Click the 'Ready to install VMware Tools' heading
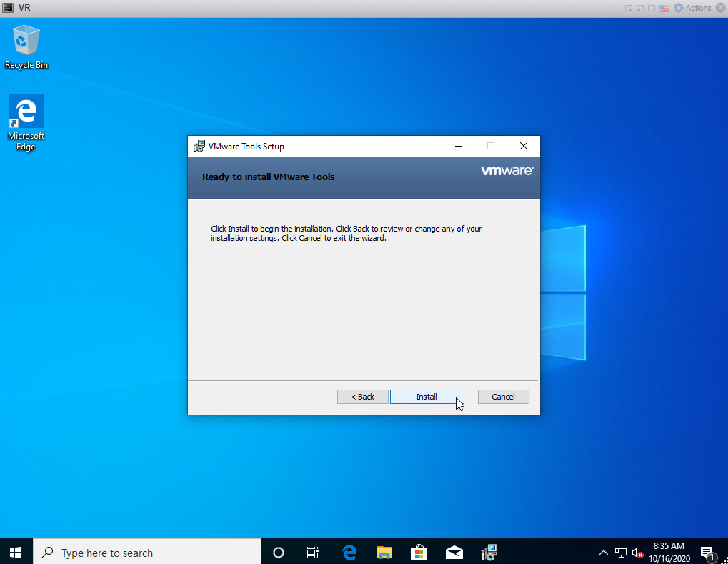 (x=269, y=177)
